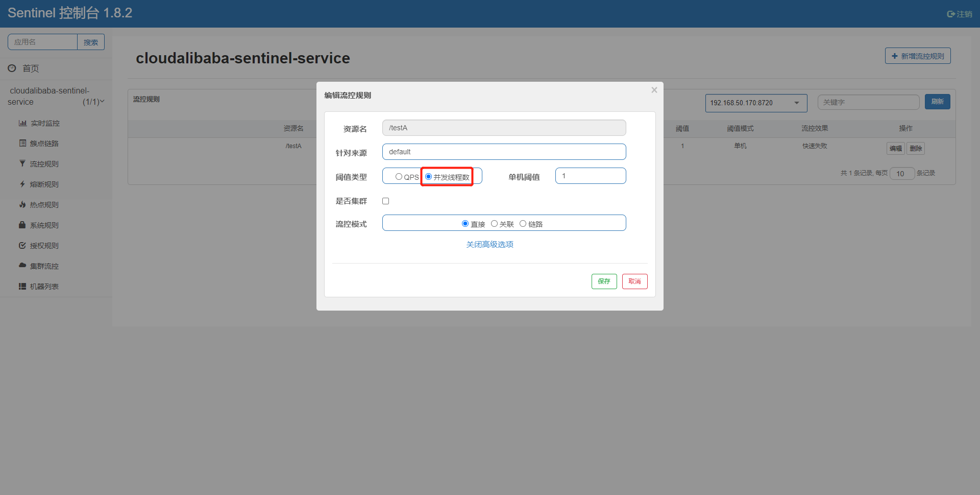
Task: Open the 192.168.50.170:8720 machine dropdown
Action: click(756, 103)
